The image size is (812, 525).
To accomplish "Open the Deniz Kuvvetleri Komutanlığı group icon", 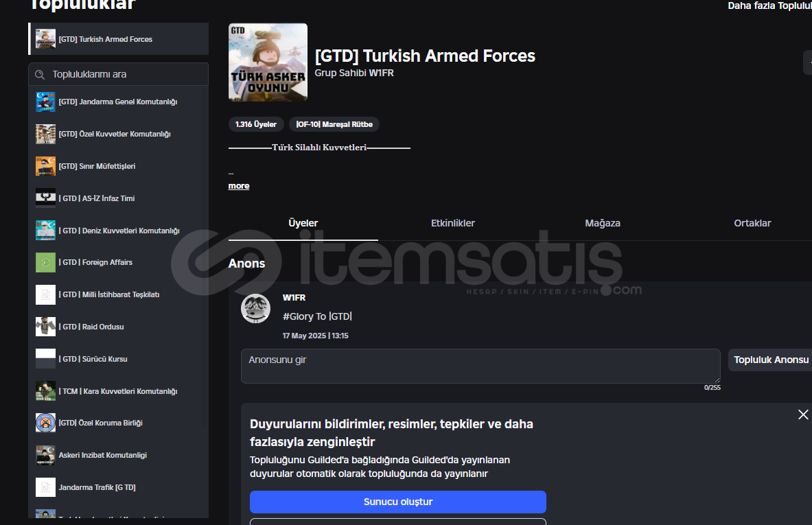I will pos(45,231).
